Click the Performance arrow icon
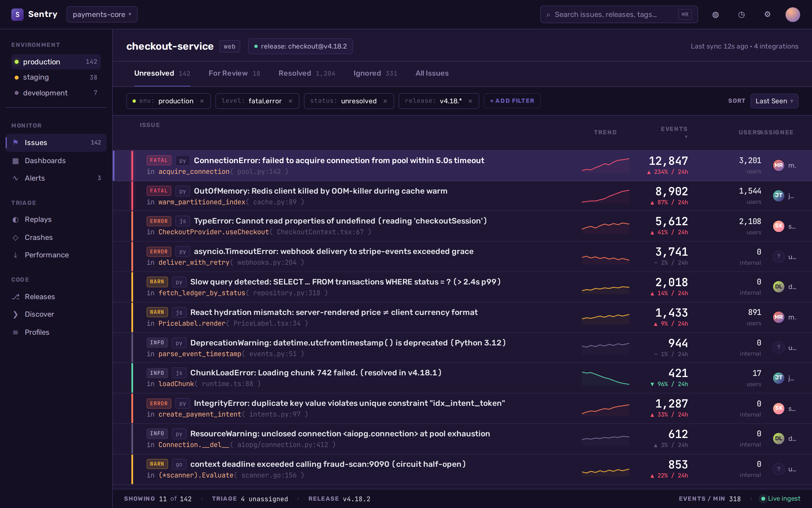Viewport: 812px width, 508px height. (x=16, y=255)
